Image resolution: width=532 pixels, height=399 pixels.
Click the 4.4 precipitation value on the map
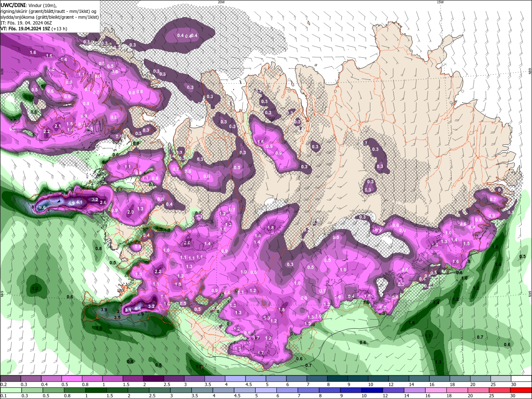[138, 308]
